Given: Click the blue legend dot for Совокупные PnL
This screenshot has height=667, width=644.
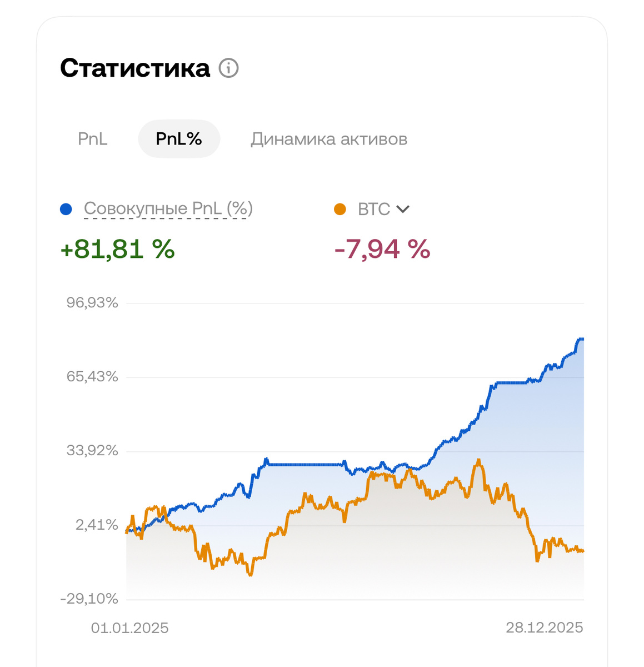Looking at the screenshot, I should (x=66, y=210).
